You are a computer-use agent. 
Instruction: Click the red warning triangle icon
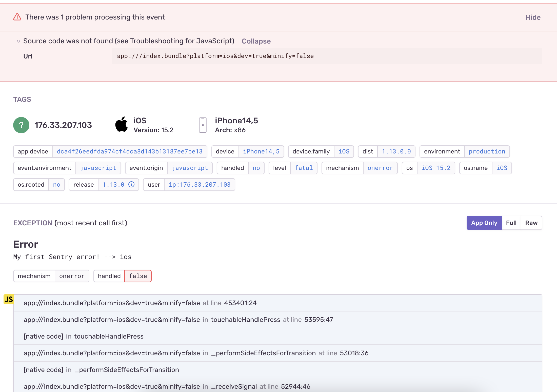pos(17,17)
